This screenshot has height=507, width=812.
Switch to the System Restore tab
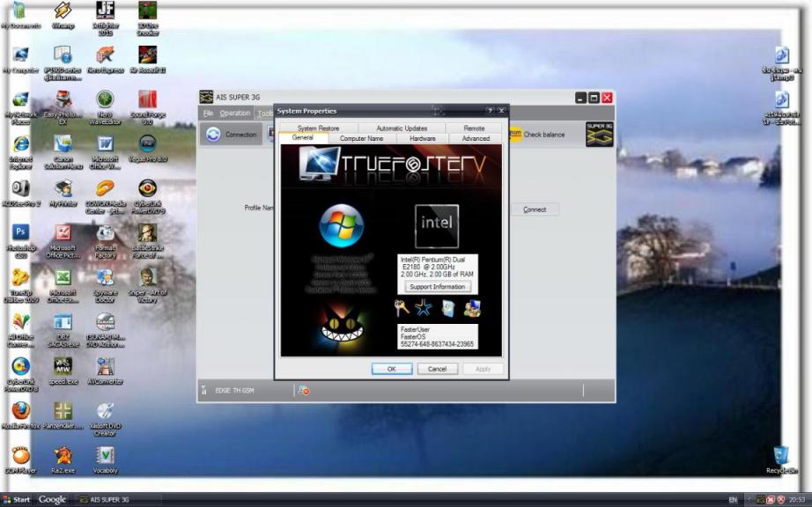coord(319,128)
